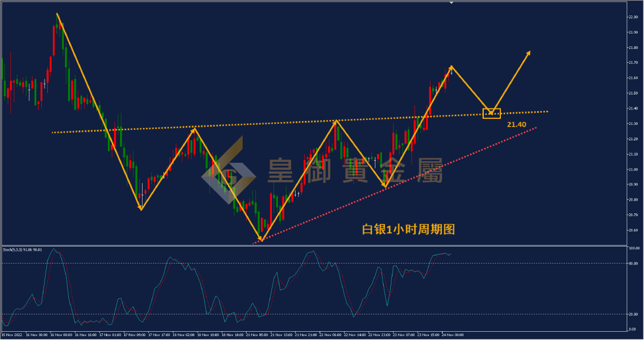Click the 21 Nov 21:00 time label
This screenshot has width=644, height=340.
coord(306,335)
